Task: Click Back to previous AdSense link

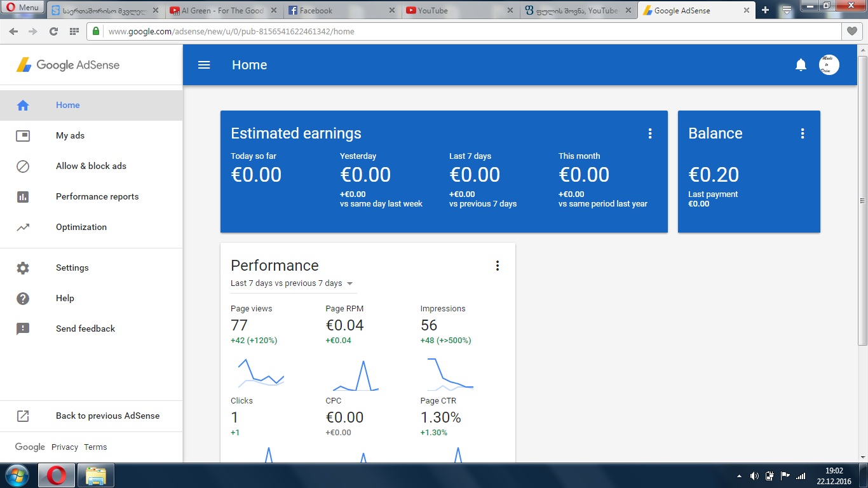Action: coord(107,416)
